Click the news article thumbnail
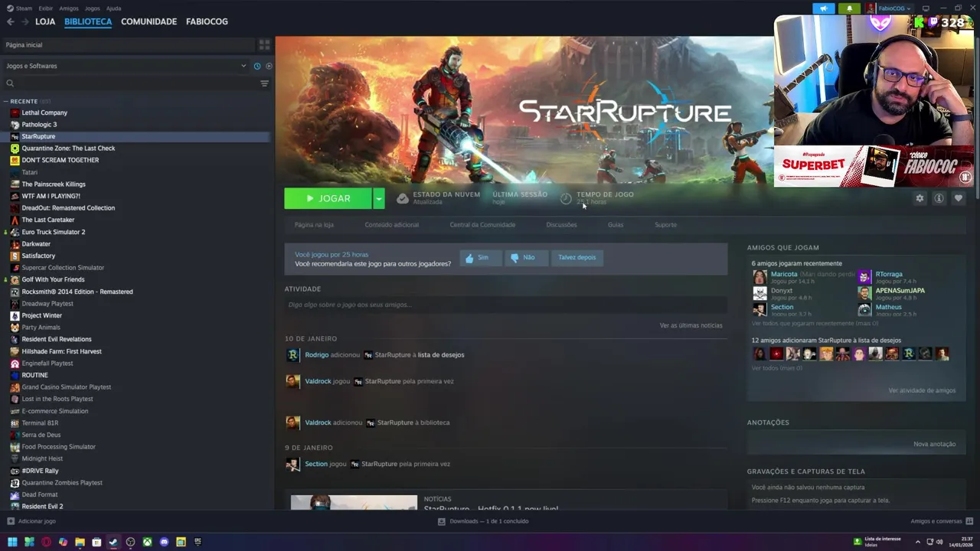 tap(354, 503)
